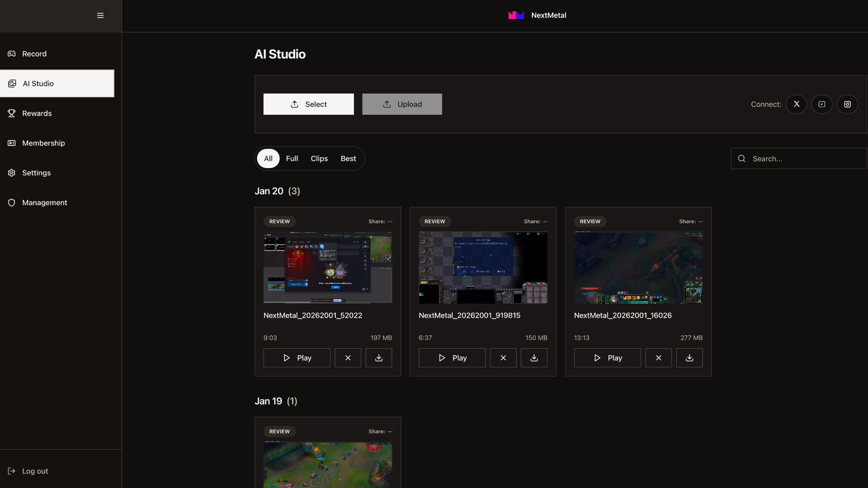
Task: Open the Jan 19 video thumbnail
Action: click(x=327, y=465)
